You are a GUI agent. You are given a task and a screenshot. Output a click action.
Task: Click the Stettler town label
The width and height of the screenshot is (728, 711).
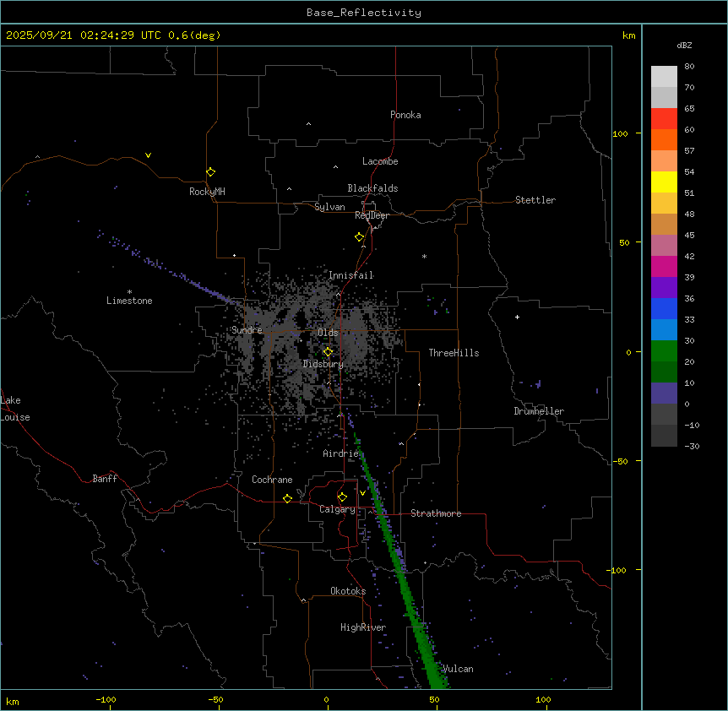[x=535, y=200]
